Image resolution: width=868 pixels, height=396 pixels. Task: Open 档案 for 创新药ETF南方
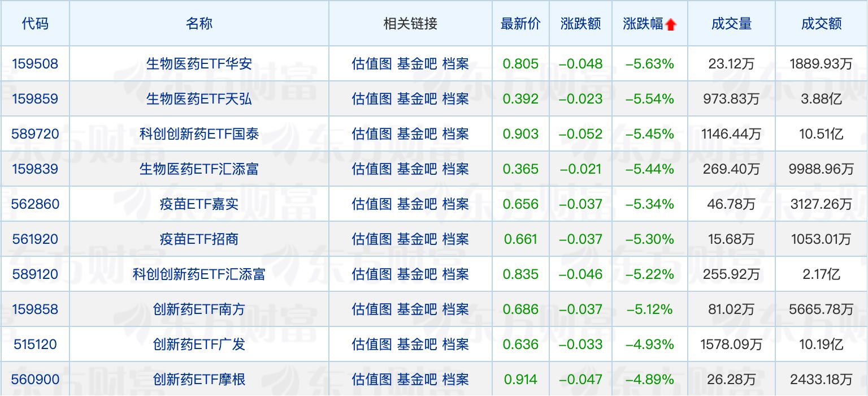(x=455, y=309)
